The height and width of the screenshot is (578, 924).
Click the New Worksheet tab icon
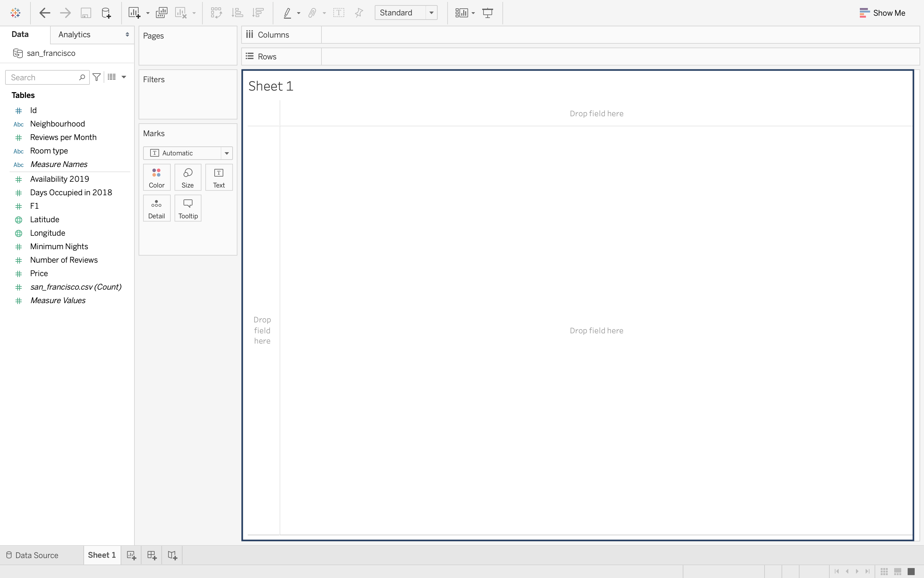(131, 556)
